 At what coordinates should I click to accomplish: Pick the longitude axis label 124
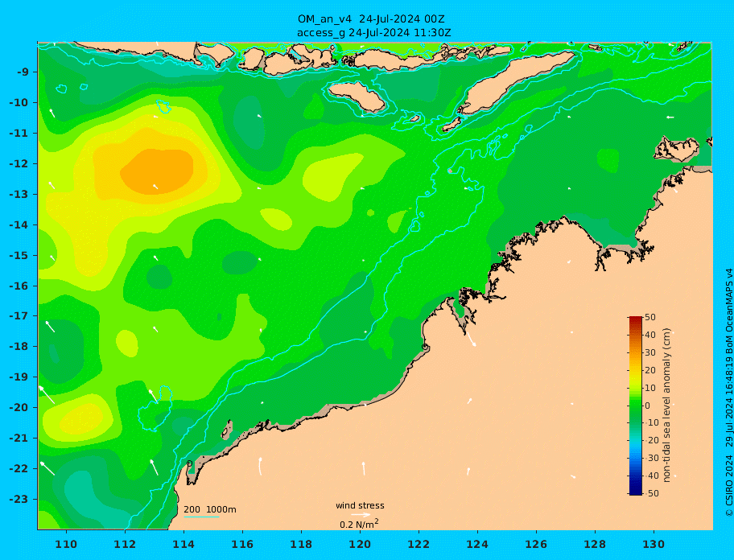[x=477, y=544]
